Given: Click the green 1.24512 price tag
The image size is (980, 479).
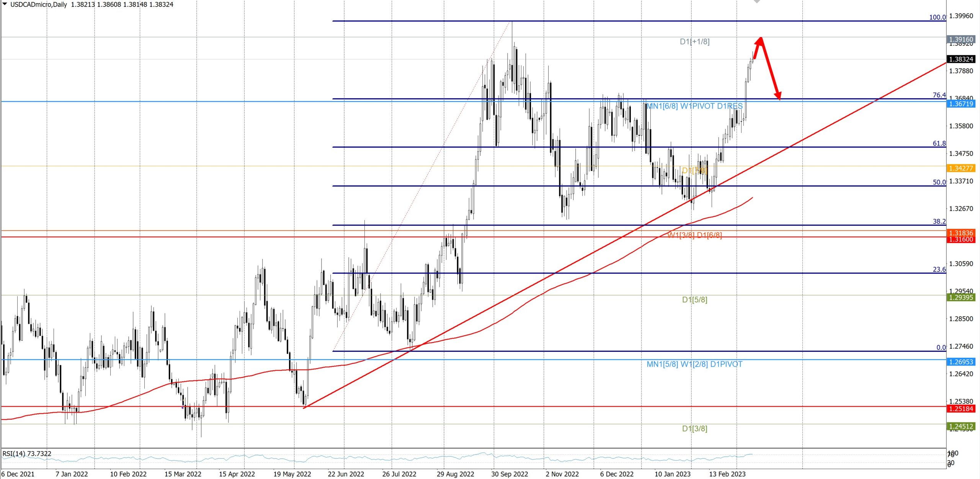Looking at the screenshot, I should pyautogui.click(x=961, y=426).
